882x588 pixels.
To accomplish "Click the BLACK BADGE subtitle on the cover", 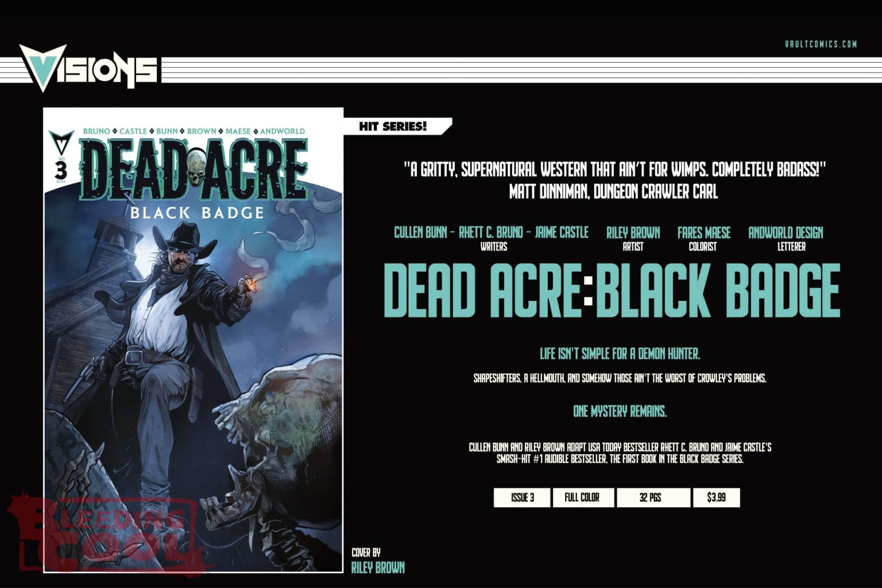I will [x=197, y=212].
